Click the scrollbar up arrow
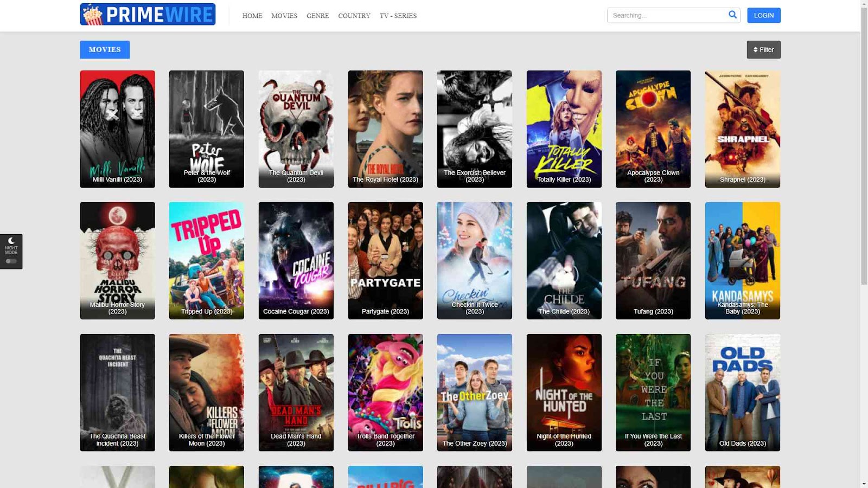868x488 pixels. [864, 4]
